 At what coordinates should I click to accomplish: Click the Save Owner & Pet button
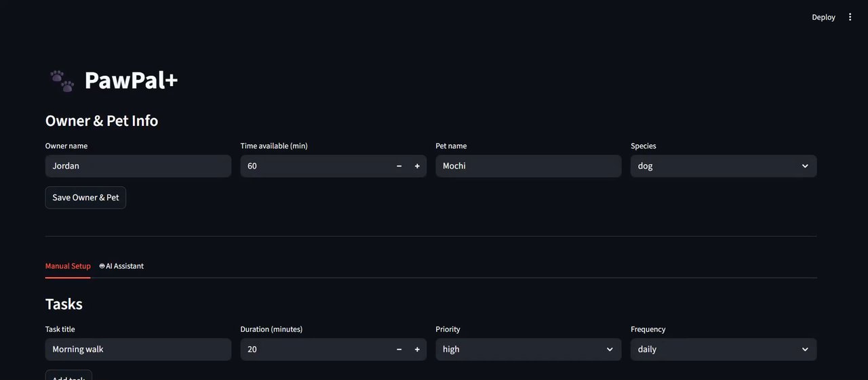point(85,198)
